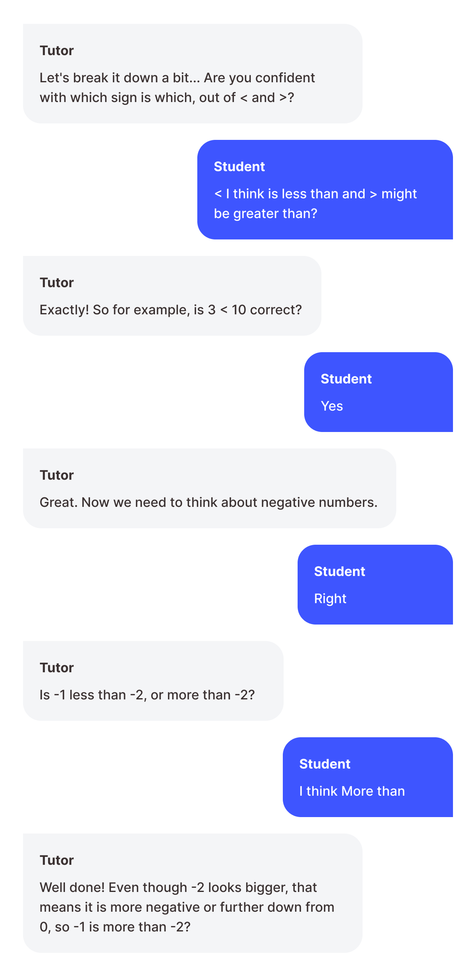Select the Student bubble saying I think More than

[368, 777]
